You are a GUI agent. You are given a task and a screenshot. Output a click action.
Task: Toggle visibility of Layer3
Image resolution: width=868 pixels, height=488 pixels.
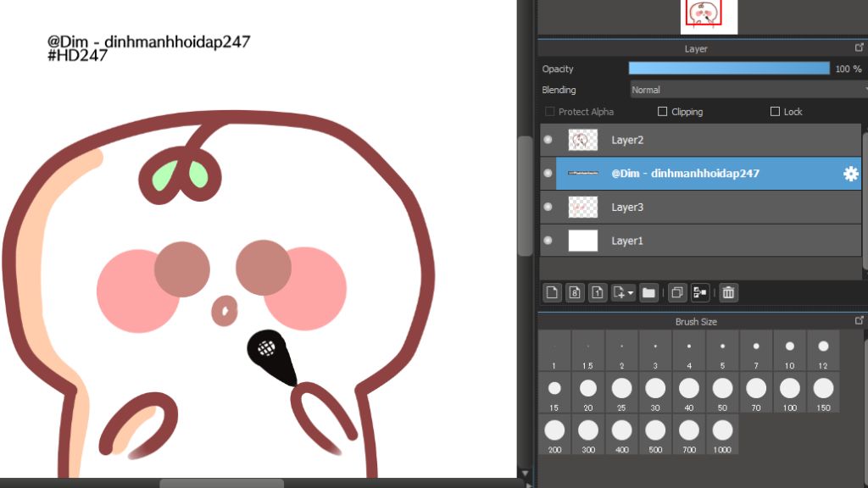point(548,207)
